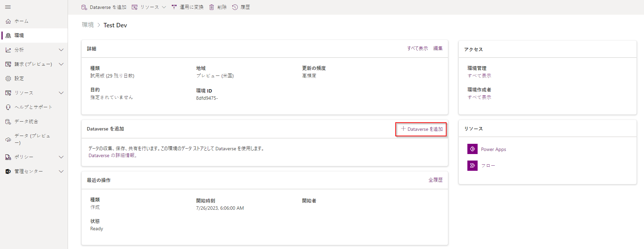Click the プレビュー (米国) region value
The height and width of the screenshot is (249, 644).
pyautogui.click(x=215, y=76)
